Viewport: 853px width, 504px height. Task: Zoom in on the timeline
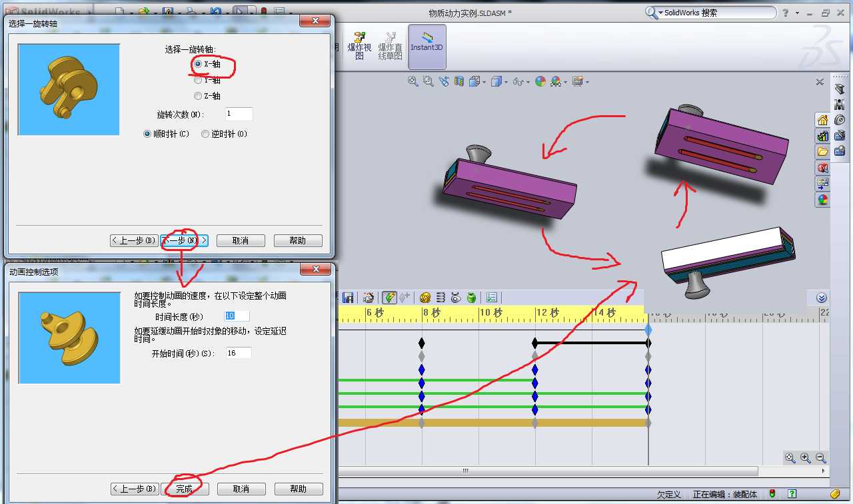pos(806,458)
